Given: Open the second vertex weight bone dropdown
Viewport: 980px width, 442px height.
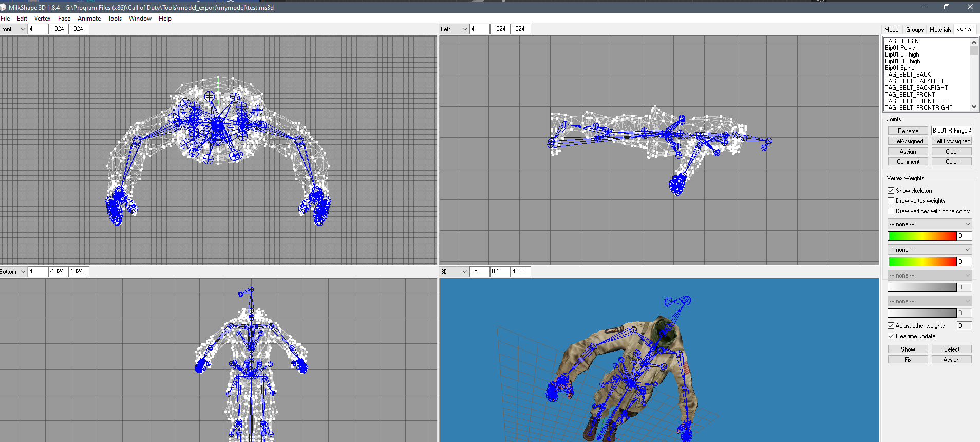Looking at the screenshot, I should coord(930,250).
